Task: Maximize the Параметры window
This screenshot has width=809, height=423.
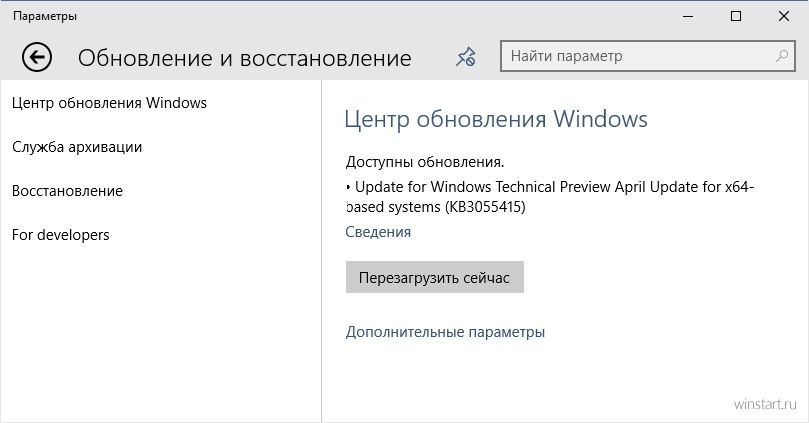Action: [x=736, y=17]
